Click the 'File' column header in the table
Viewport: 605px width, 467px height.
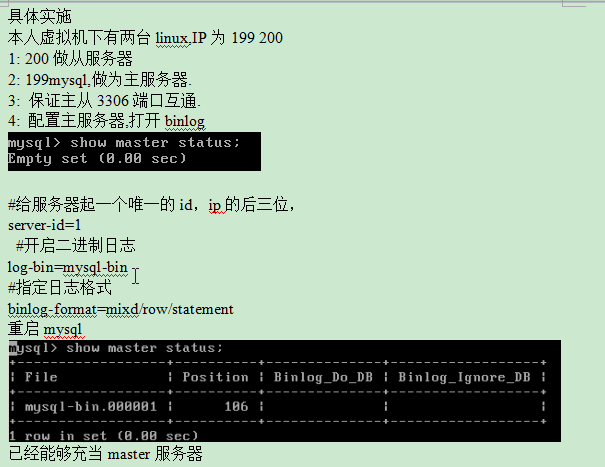click(41, 377)
